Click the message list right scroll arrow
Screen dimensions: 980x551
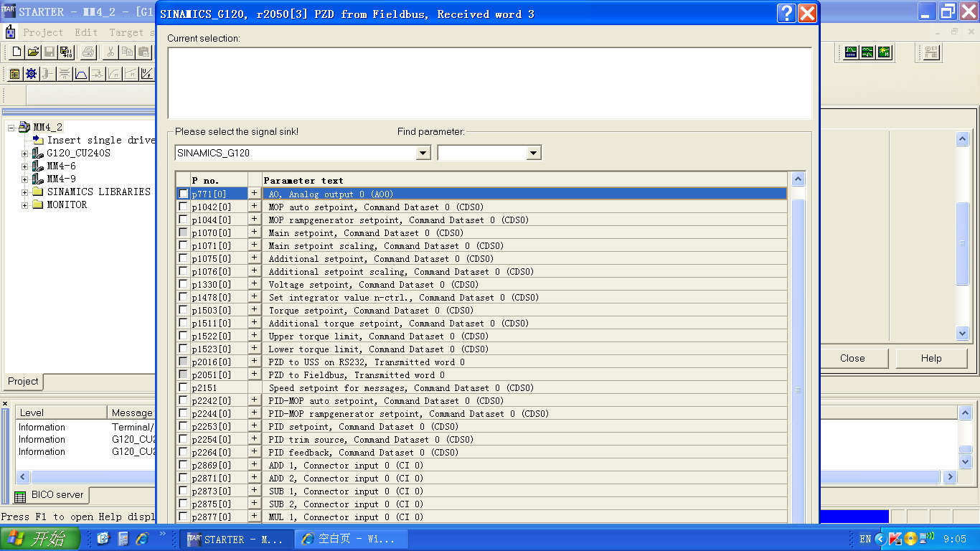pyautogui.click(x=950, y=477)
